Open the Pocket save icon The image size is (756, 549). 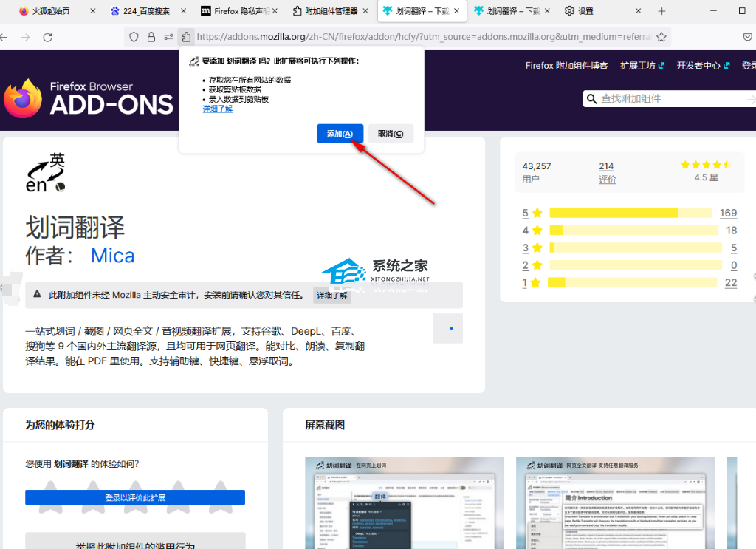coord(747,37)
